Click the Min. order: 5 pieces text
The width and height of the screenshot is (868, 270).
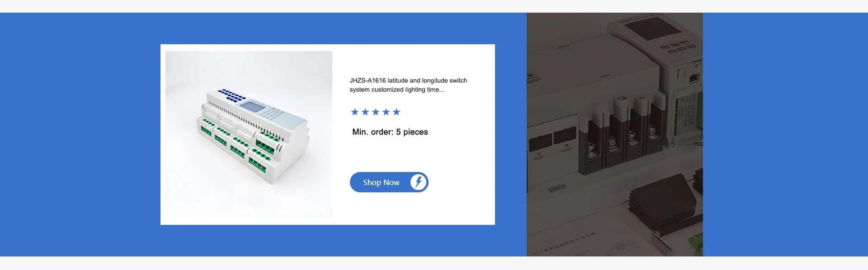tap(390, 132)
